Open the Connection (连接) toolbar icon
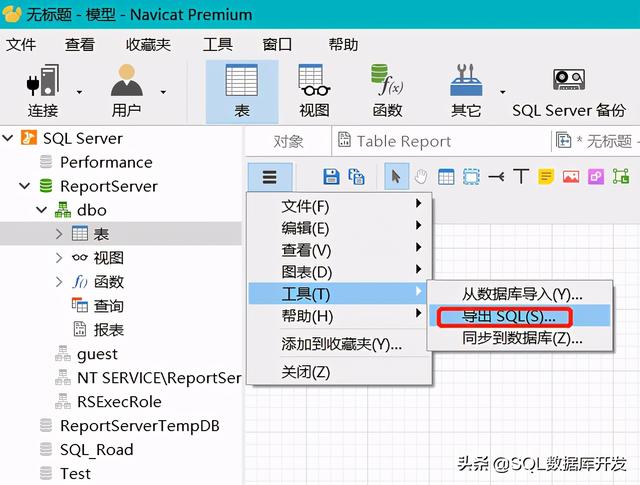This screenshot has width=640, height=485. [x=42, y=91]
